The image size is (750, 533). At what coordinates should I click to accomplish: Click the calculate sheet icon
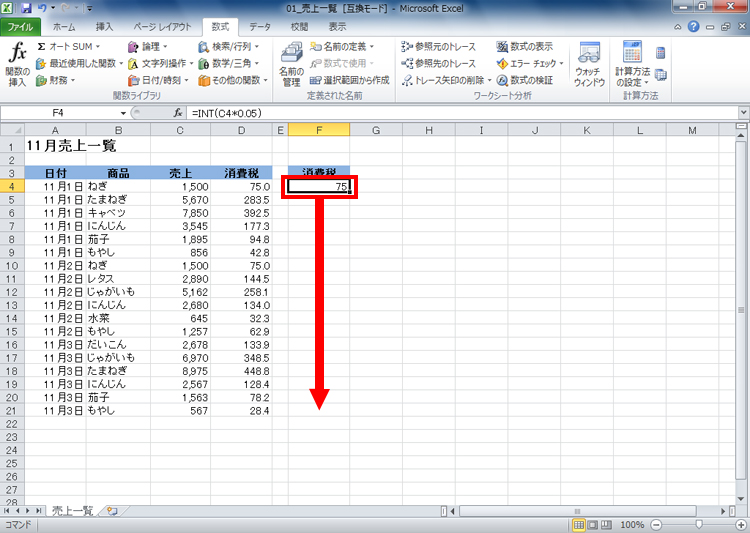coord(661,75)
